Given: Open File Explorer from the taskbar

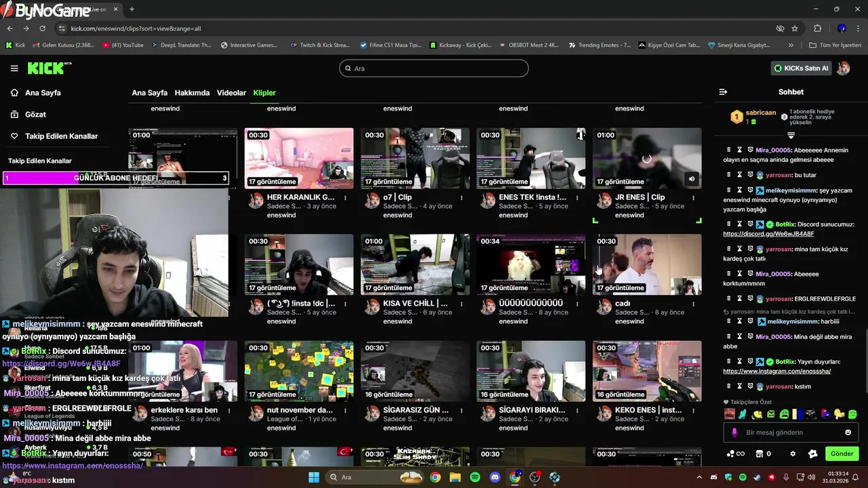Looking at the screenshot, I should 455,477.
